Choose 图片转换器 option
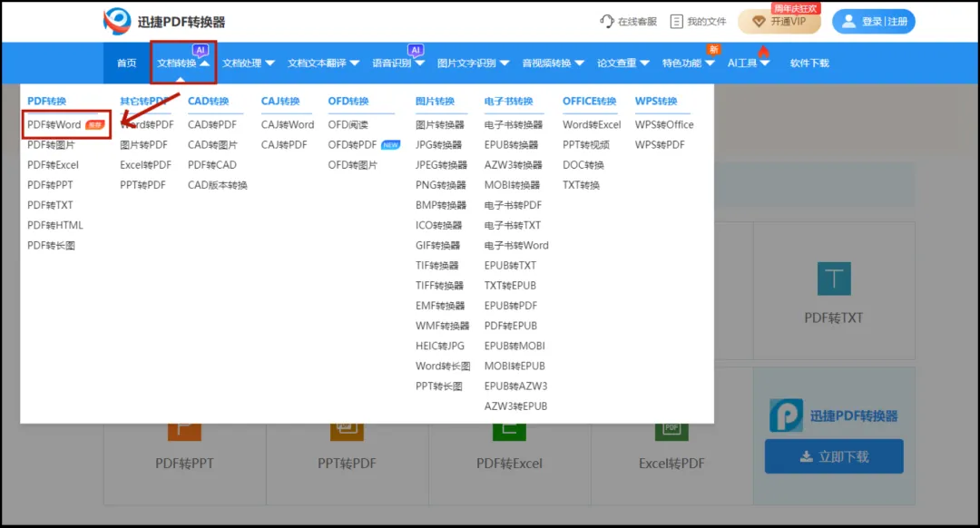This screenshot has height=528, width=980. 440,124
